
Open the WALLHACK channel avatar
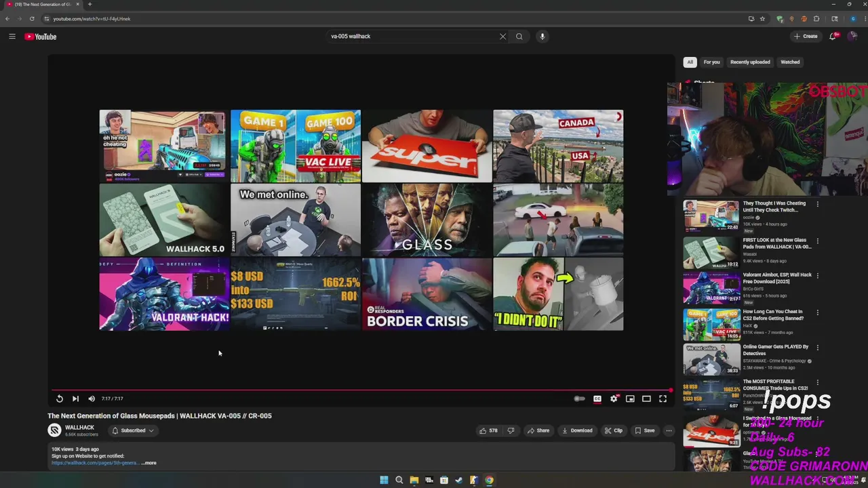(x=54, y=430)
